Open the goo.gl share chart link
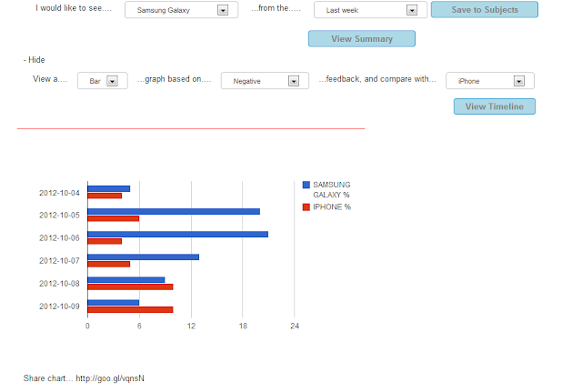The image size is (582, 392). tap(110, 378)
